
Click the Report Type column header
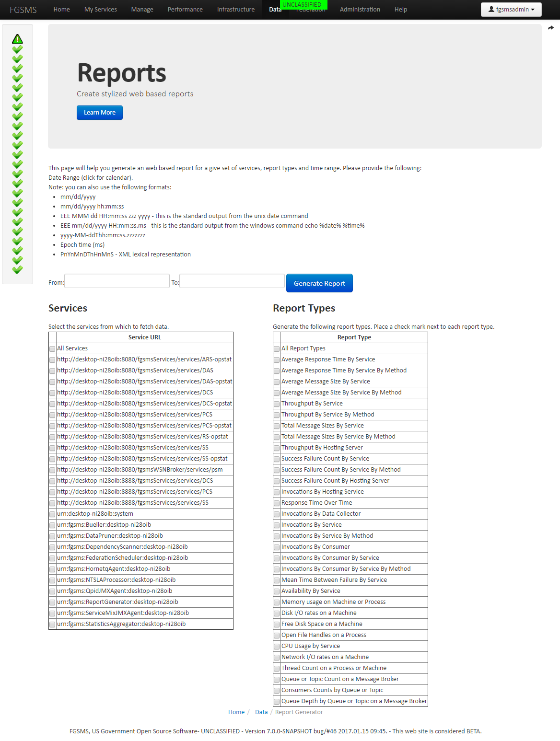tap(354, 337)
